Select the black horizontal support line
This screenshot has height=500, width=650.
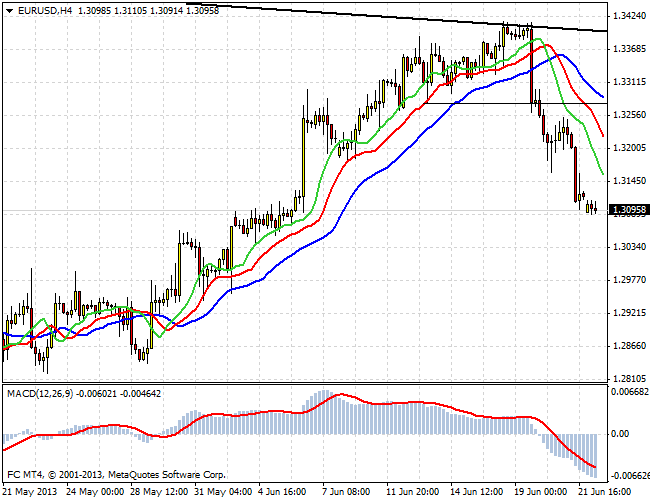[516, 103]
